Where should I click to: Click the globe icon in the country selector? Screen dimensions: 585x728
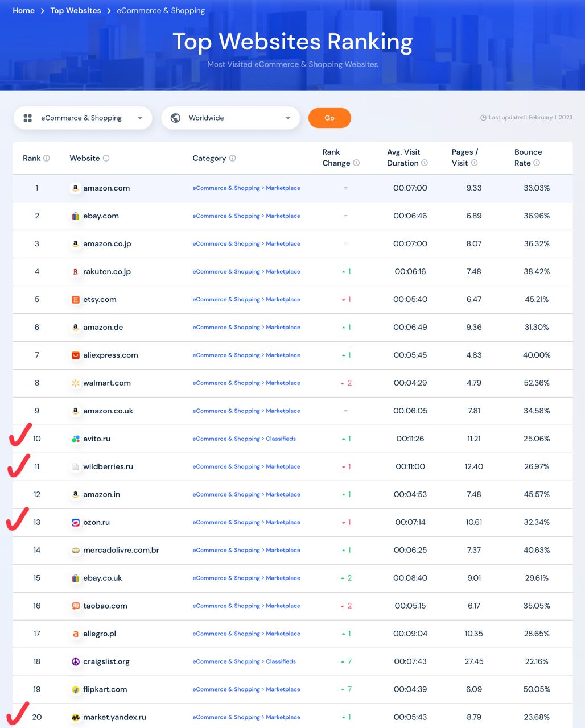(176, 118)
